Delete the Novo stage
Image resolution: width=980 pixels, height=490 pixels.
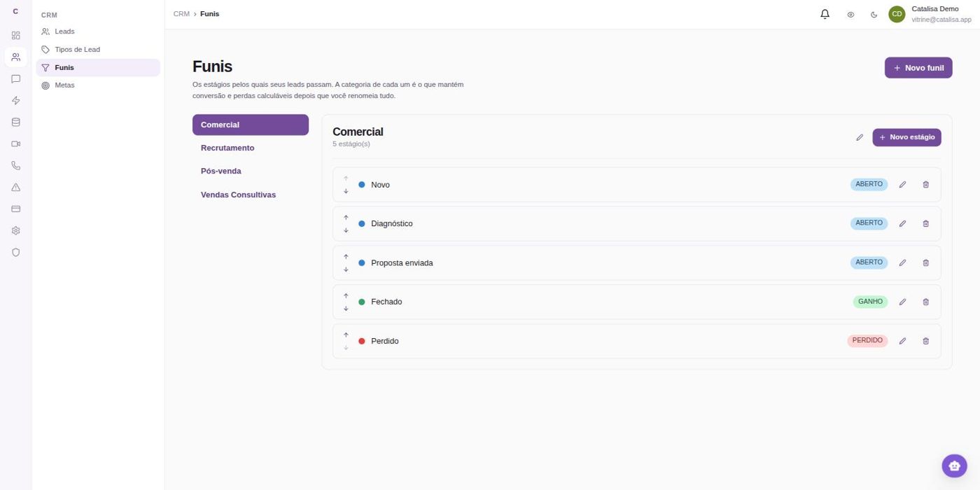[x=925, y=185]
